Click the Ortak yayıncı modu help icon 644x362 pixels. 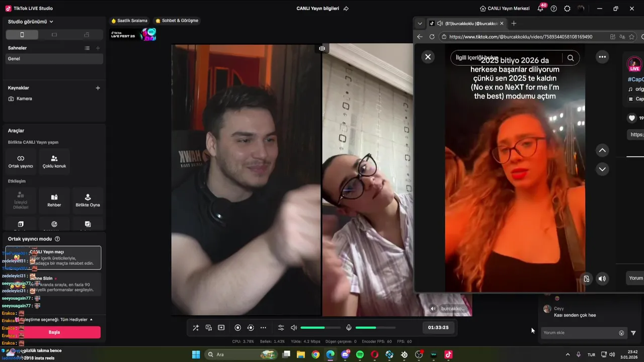[57, 239]
